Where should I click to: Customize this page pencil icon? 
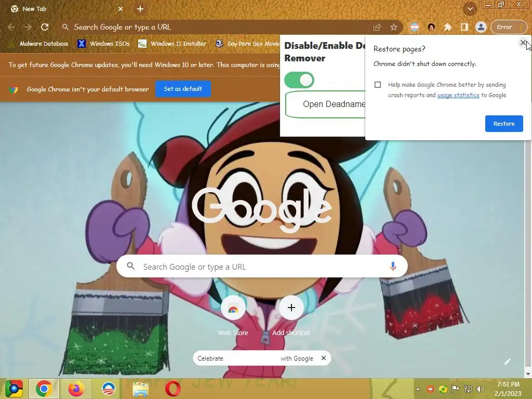(x=507, y=362)
